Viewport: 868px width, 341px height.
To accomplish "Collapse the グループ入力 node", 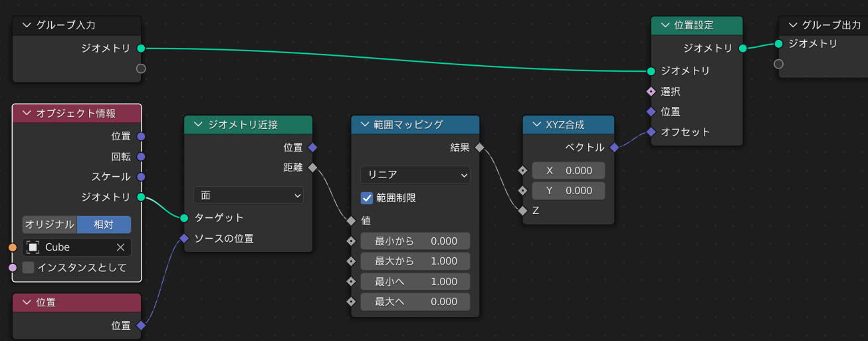I will [x=27, y=25].
